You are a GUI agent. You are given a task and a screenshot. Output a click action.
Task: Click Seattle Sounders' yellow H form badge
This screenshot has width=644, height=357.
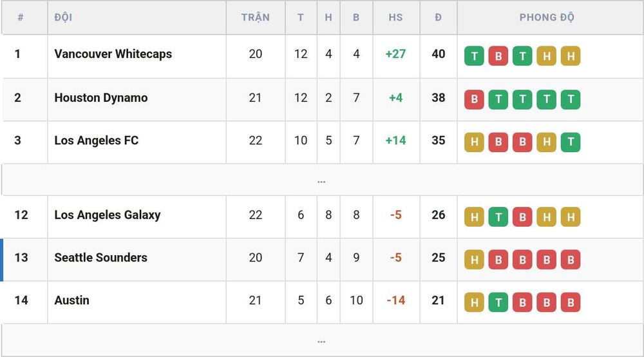point(475,260)
